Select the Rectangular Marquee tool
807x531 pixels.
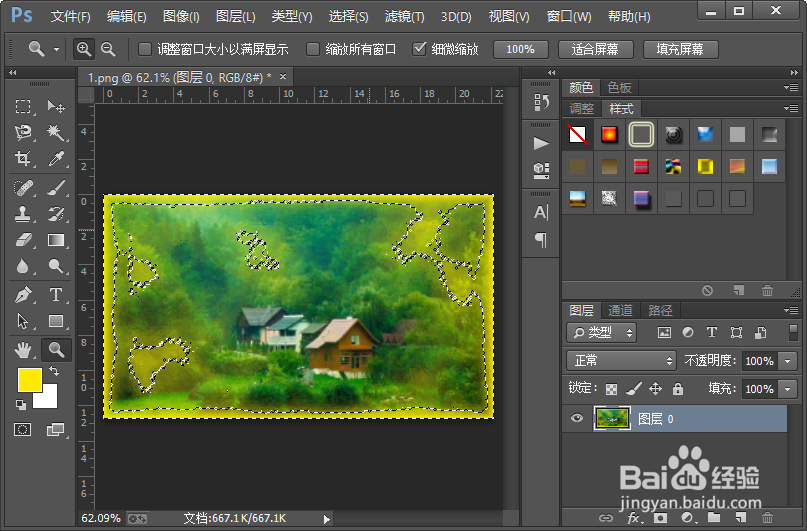[23, 107]
